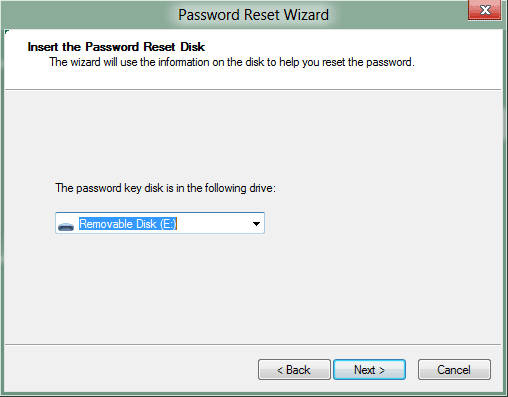Click the Password Reset Wizard title text

253,15
